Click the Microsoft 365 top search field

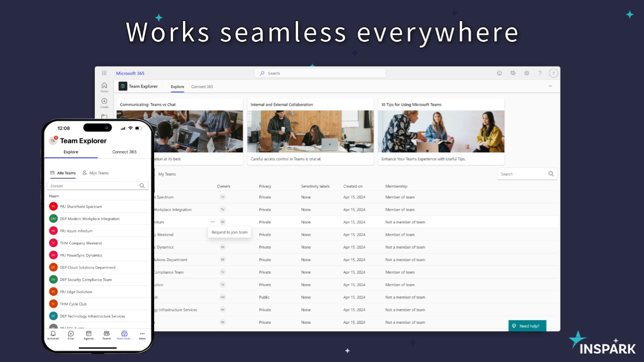320,73
